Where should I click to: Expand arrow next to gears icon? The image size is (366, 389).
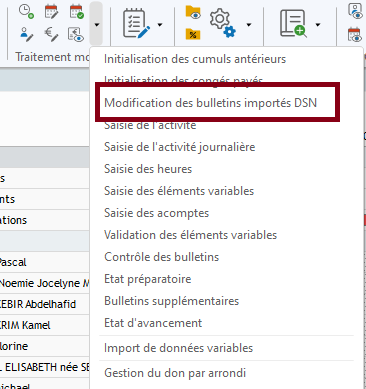coord(249,24)
